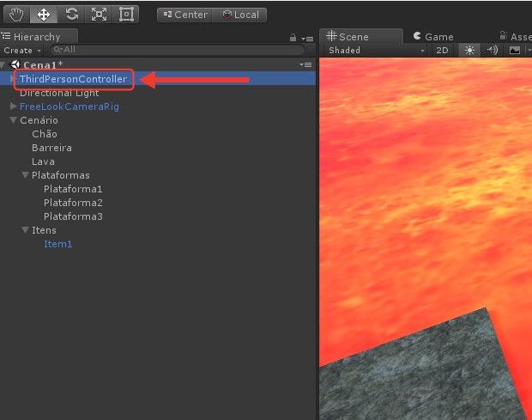532x420 pixels.
Task: Toggle 2D scene view mode
Action: 442,51
